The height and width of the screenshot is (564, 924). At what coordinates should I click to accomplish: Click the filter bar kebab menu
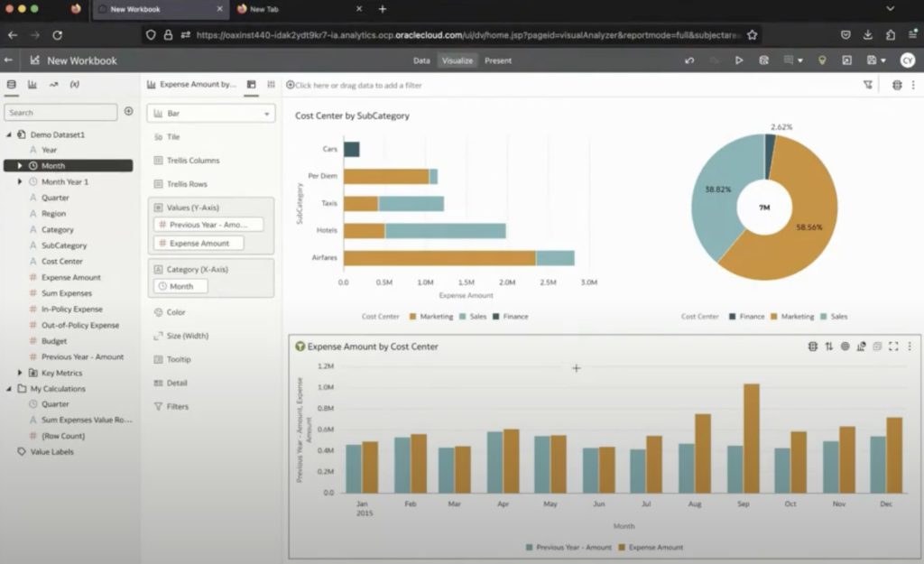[x=913, y=85]
